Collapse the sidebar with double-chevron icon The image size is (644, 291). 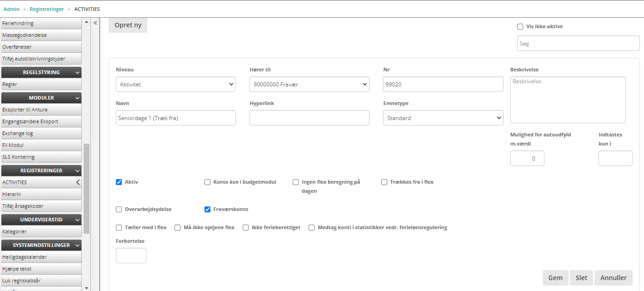coord(95,23)
